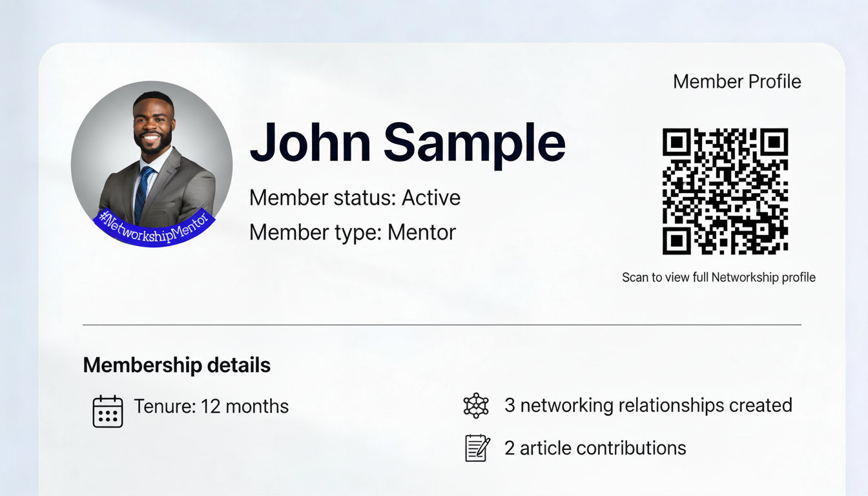
Task: Click the "John Sample" name heading
Action: pos(407,143)
